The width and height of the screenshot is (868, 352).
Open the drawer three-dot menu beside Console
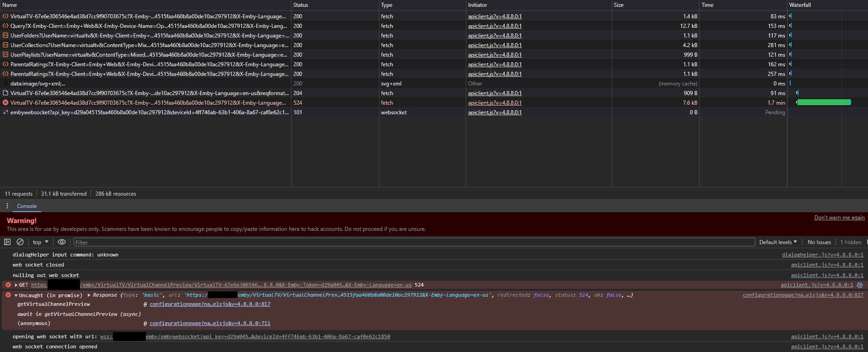7,206
